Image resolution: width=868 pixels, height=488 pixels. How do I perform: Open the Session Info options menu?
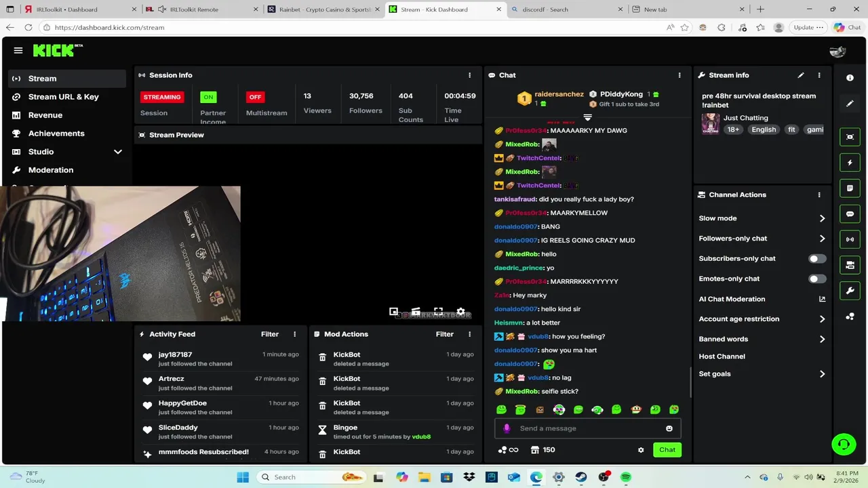pyautogui.click(x=469, y=75)
